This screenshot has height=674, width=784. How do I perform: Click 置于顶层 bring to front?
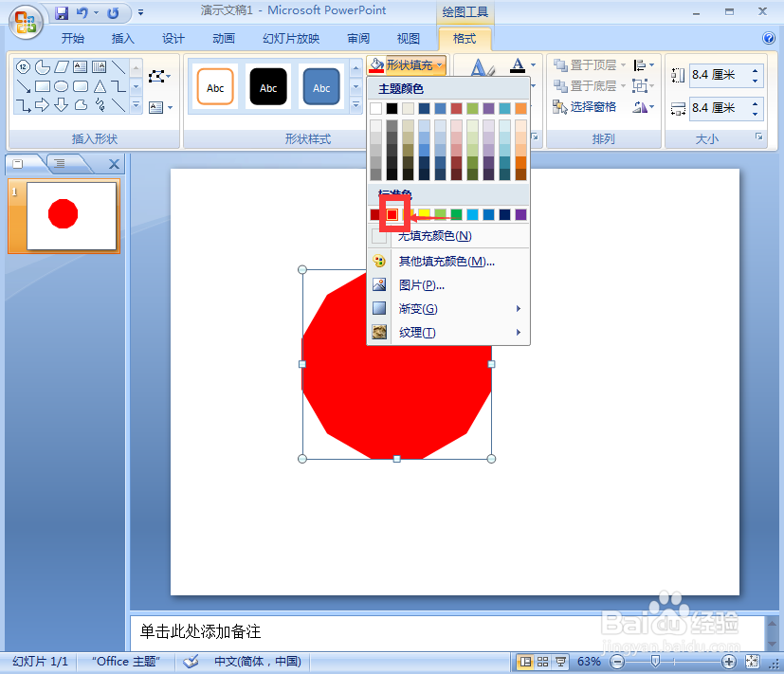(x=587, y=65)
